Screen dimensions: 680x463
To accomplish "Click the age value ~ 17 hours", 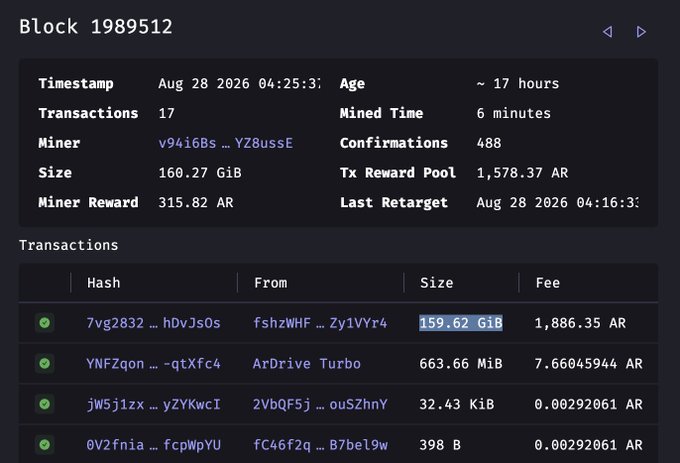I will [x=518, y=83].
